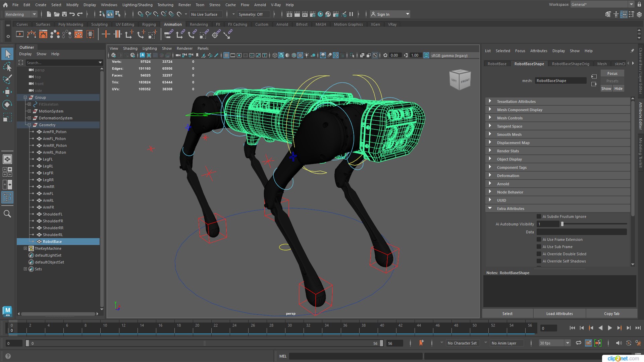Click the Set Key plus icon on shelf
The image size is (644, 362).
pos(106,34)
